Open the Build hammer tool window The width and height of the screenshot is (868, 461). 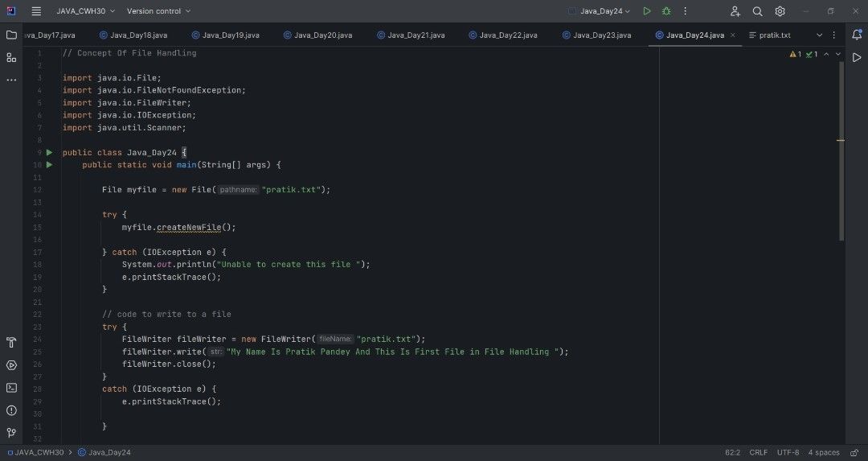(x=11, y=343)
